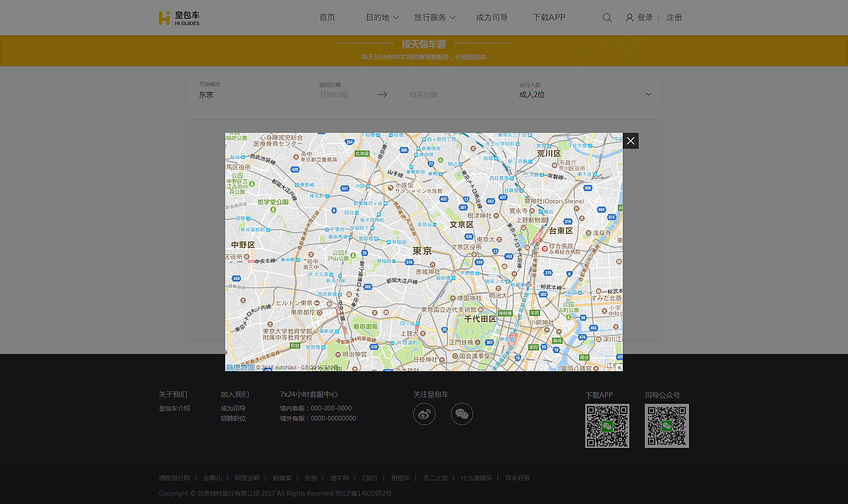This screenshot has width=848, height=504.
Task: Click the 登录 link
Action: pyautogui.click(x=645, y=18)
